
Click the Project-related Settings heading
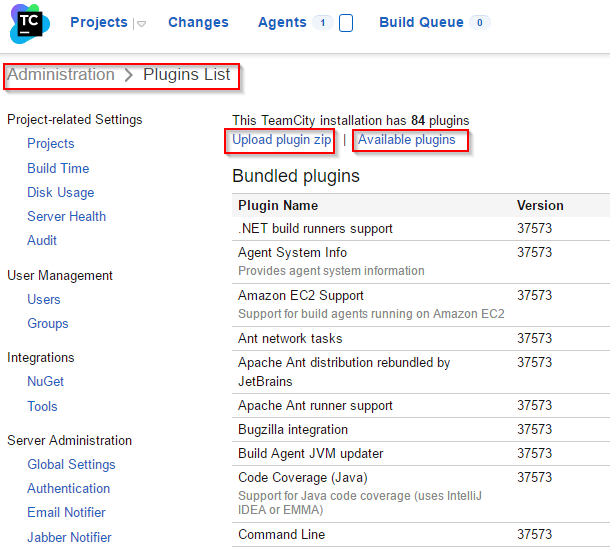point(74,119)
